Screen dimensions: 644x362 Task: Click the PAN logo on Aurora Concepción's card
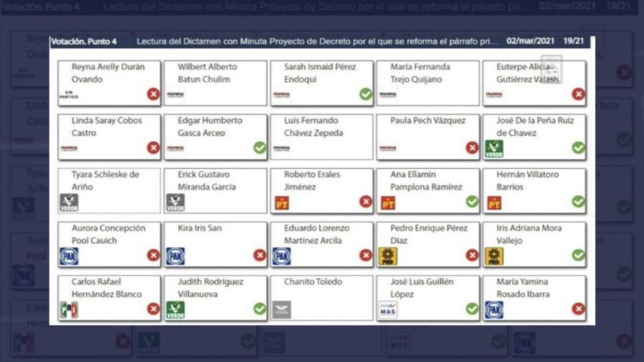point(69,256)
